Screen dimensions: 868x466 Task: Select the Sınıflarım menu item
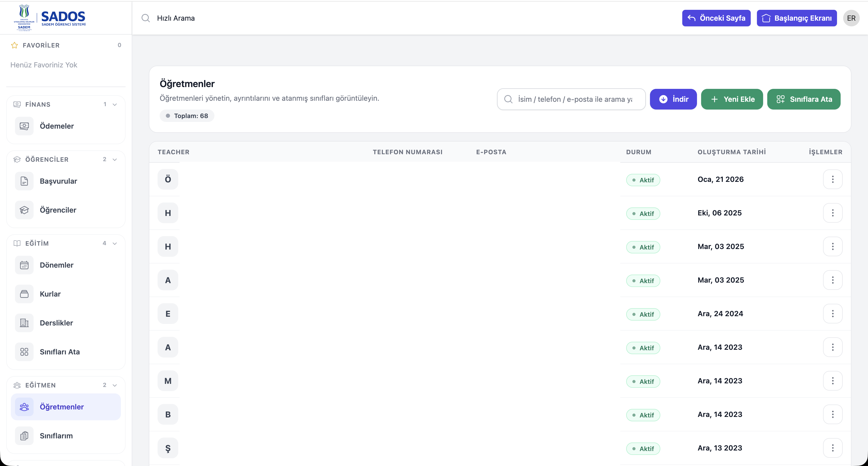(x=66, y=436)
